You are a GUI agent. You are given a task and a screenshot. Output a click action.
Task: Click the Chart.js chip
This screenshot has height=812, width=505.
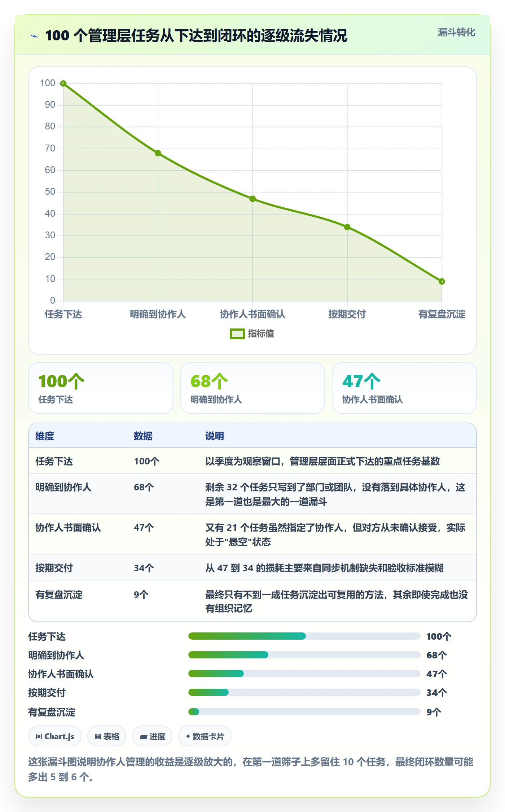click(x=55, y=736)
